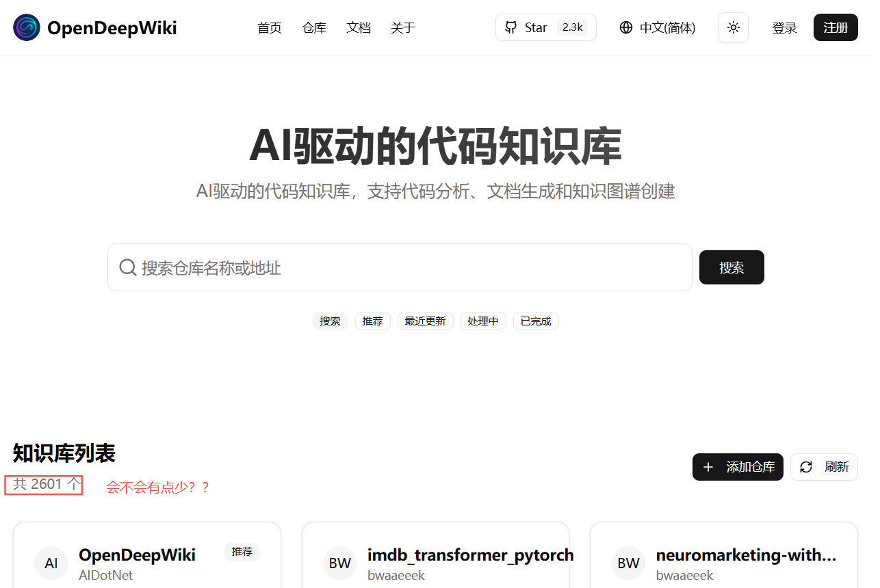Screen dimensions: 880x588
Task: Click the BW avatar of imdb_transformer_pytorch
Action: point(340,563)
